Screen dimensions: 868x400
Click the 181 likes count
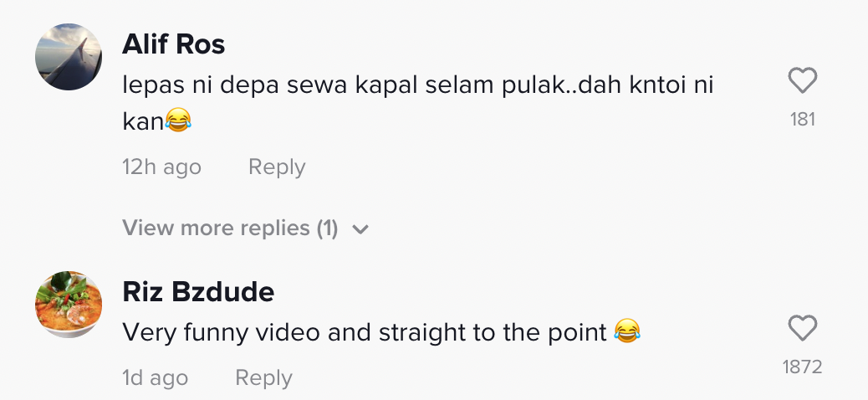[x=803, y=120]
